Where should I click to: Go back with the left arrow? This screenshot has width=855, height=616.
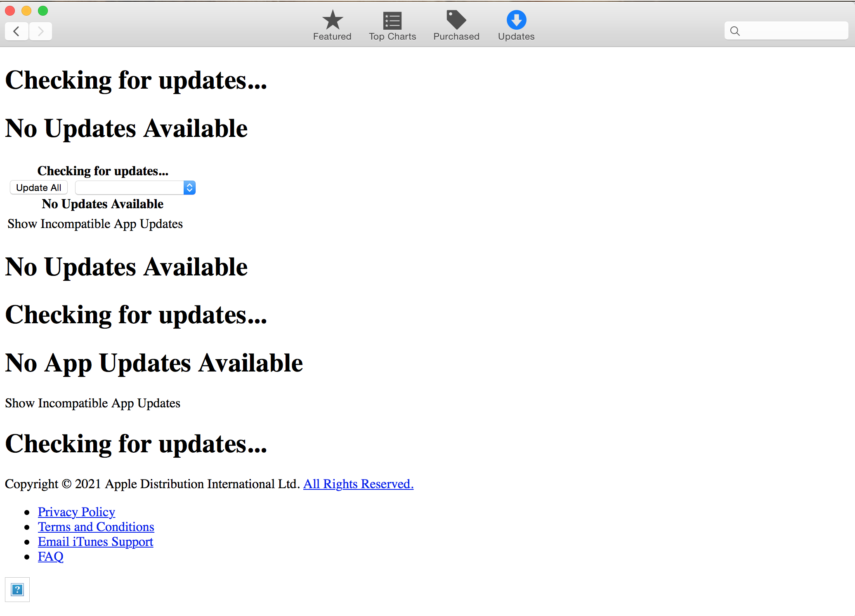[x=17, y=31]
